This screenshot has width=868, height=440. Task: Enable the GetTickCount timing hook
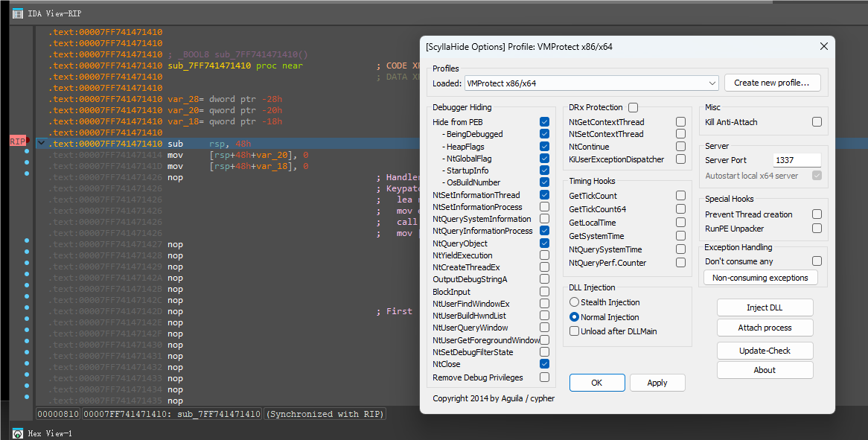coord(680,195)
